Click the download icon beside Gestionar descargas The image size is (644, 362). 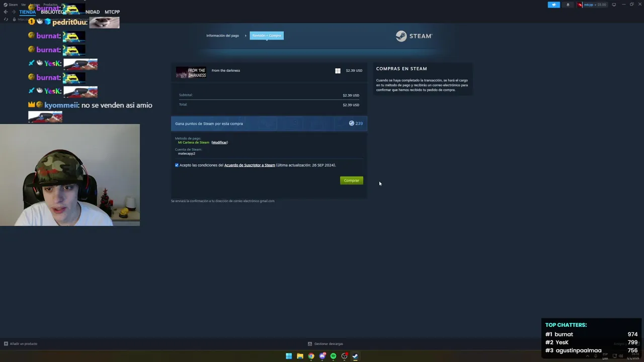point(310,344)
